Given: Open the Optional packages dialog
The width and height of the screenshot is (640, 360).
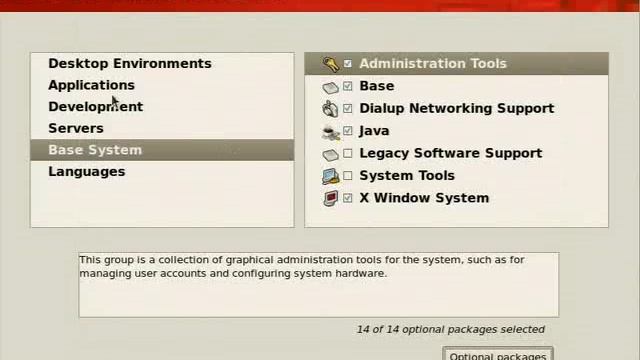Looking at the screenshot, I should [498, 354].
